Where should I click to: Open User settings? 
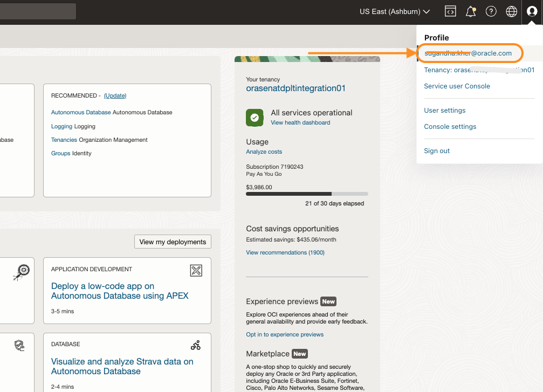point(445,111)
